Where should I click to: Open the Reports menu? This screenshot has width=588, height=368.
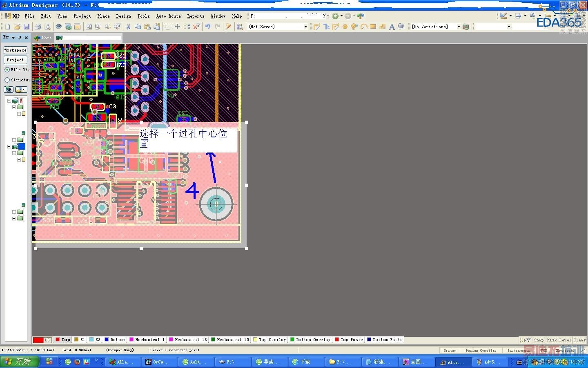pyautogui.click(x=196, y=16)
